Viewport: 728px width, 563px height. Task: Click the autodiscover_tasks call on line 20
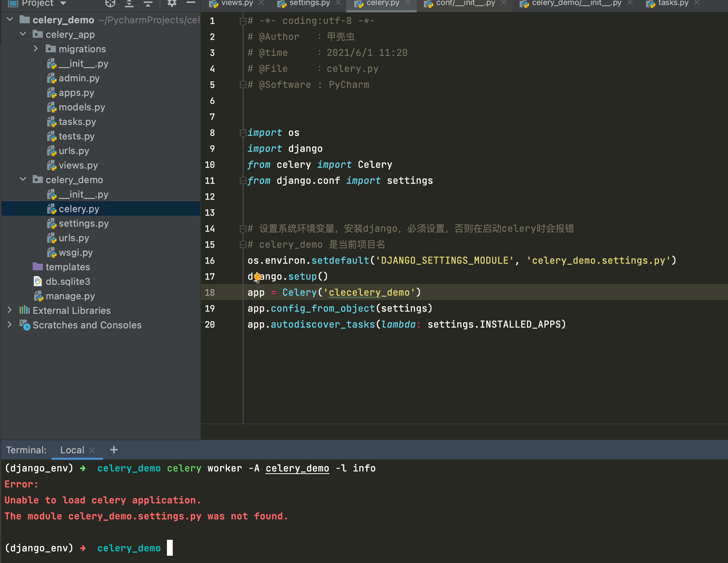click(x=323, y=324)
